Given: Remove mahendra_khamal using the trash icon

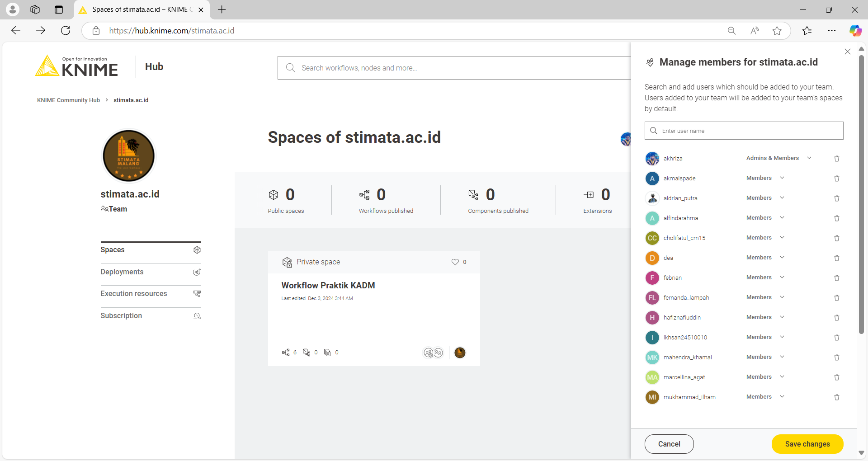Looking at the screenshot, I should (x=837, y=358).
